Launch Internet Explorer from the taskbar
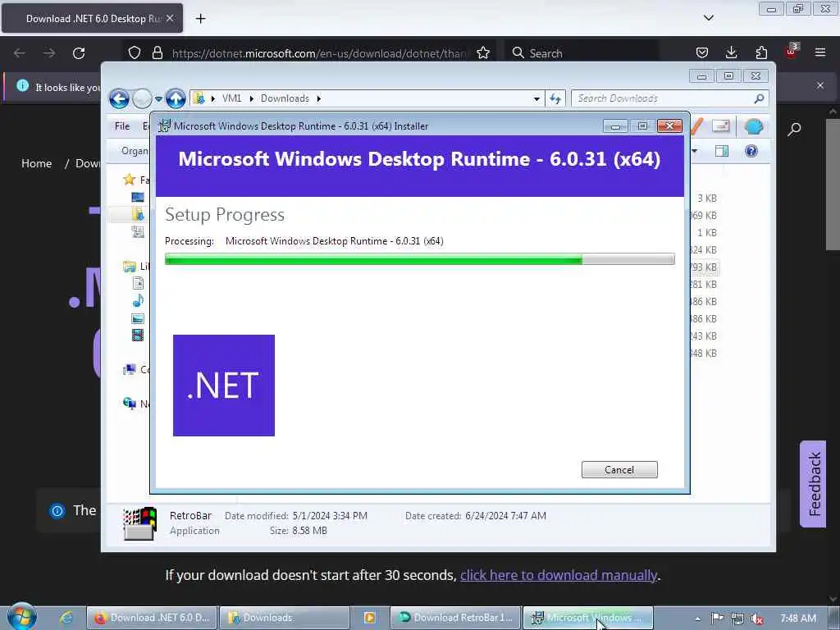The width and height of the screenshot is (840, 630). pos(66,618)
